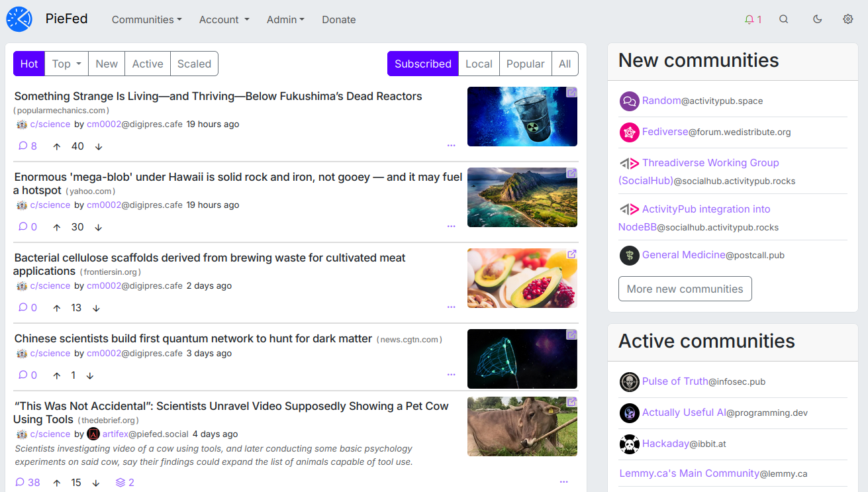868x492 pixels.
Task: Downvote the Hawaii mega-blob post
Action: click(99, 227)
